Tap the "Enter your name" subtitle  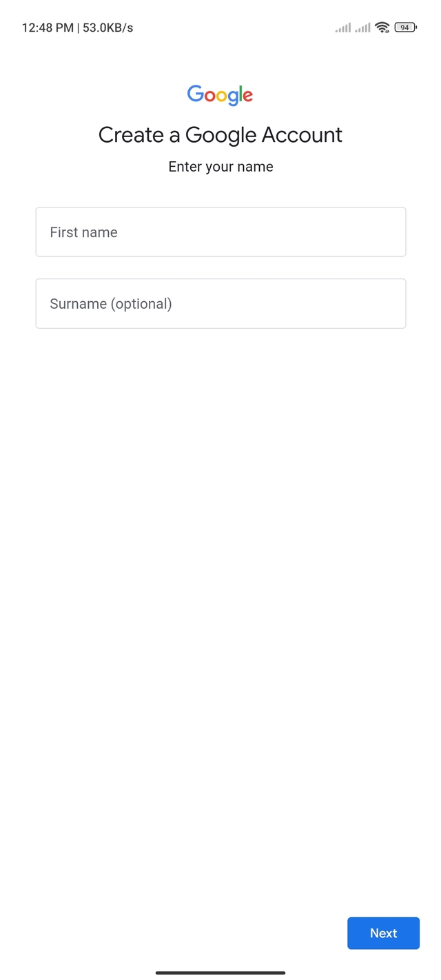tap(220, 167)
